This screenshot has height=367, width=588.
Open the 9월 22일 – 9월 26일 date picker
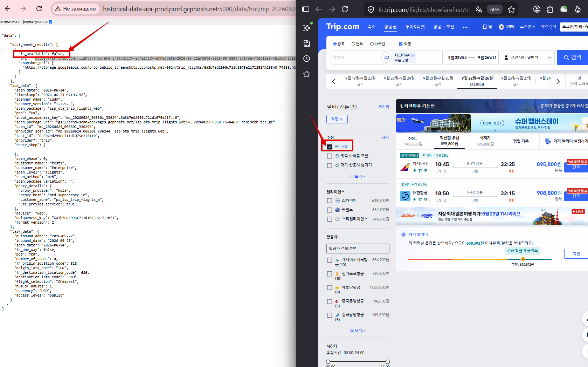coord(472,57)
